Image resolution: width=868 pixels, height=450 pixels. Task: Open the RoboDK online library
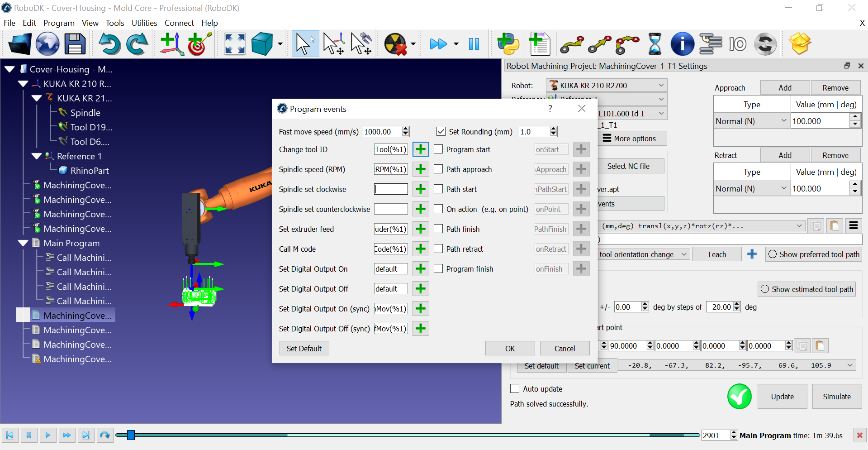[47, 44]
